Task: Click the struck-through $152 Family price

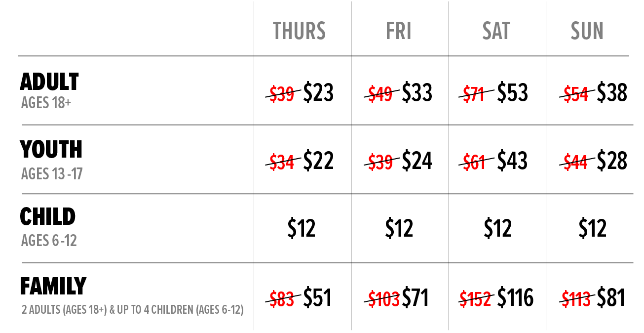Action: 476,299
